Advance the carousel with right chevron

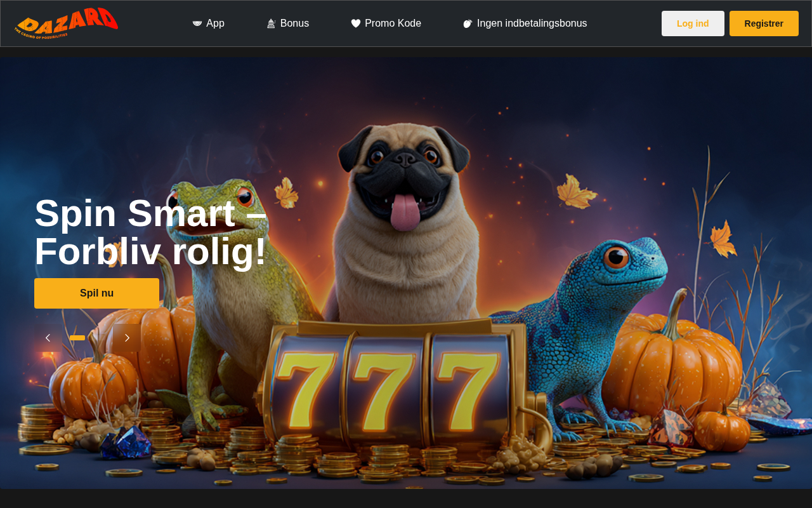127,338
